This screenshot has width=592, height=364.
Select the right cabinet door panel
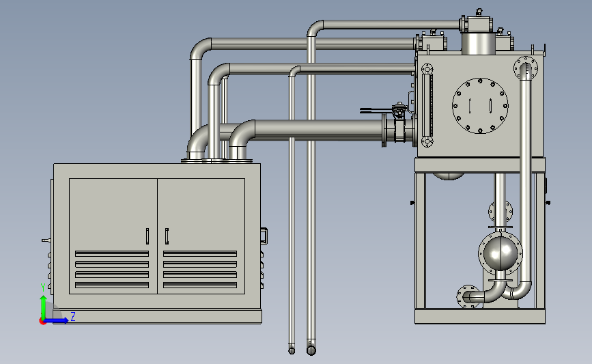click(201, 236)
